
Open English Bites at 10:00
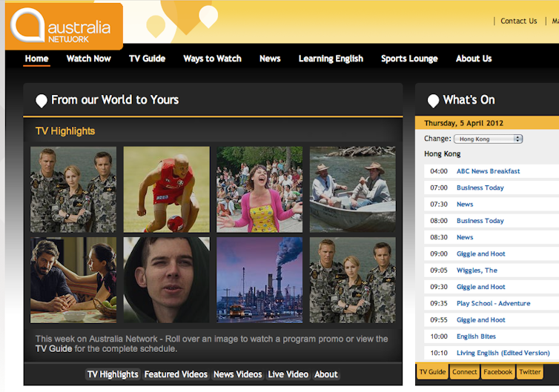click(x=476, y=336)
